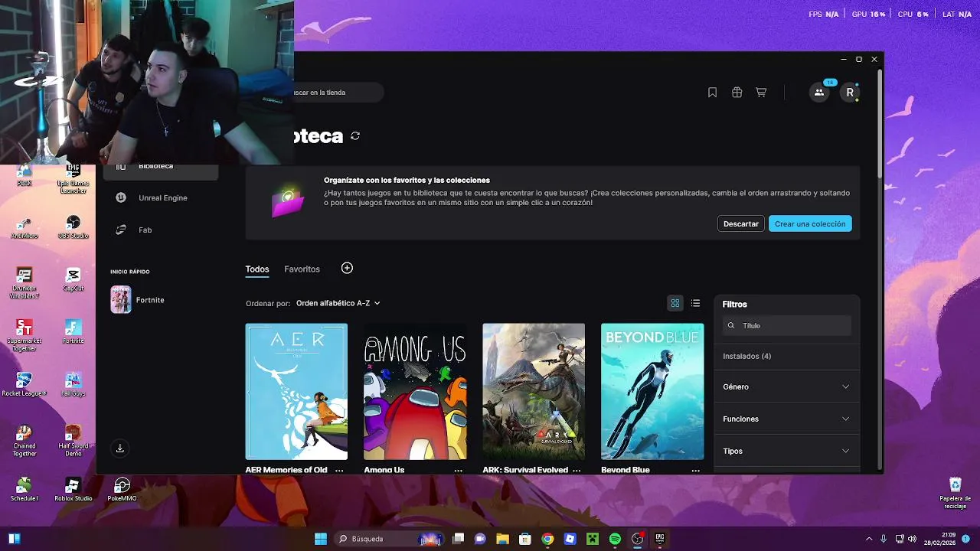Open the Ordenar por alphabetical dropdown
The width and height of the screenshot is (980, 551).
point(338,303)
